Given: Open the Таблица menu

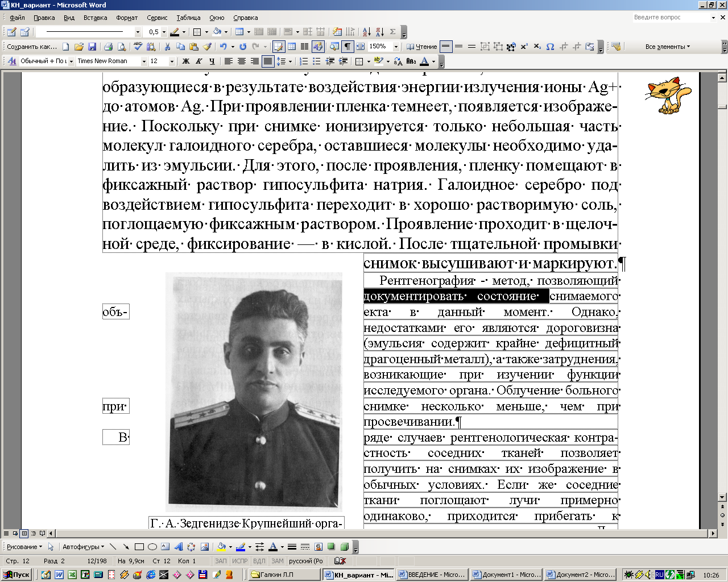Looking at the screenshot, I should (188, 18).
